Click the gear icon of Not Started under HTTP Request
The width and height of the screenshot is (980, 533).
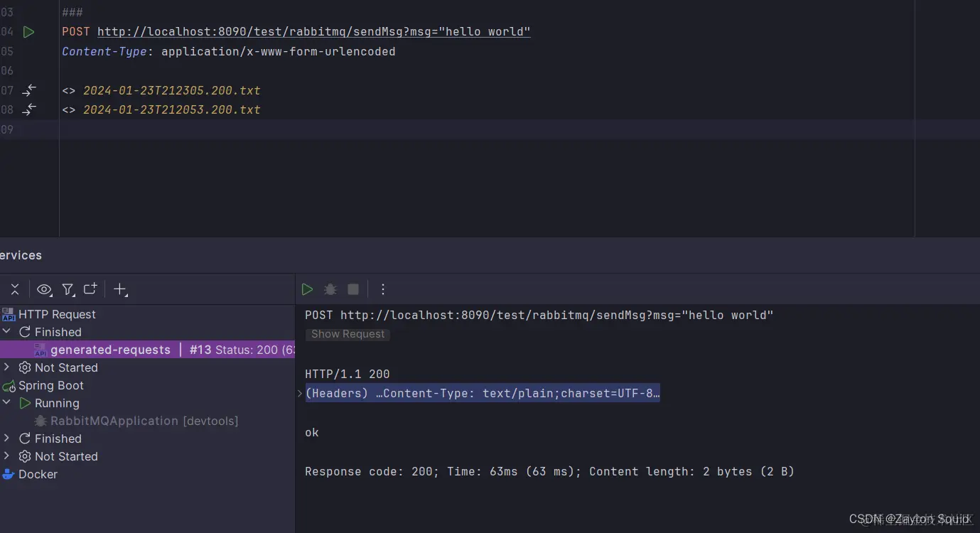tap(25, 367)
